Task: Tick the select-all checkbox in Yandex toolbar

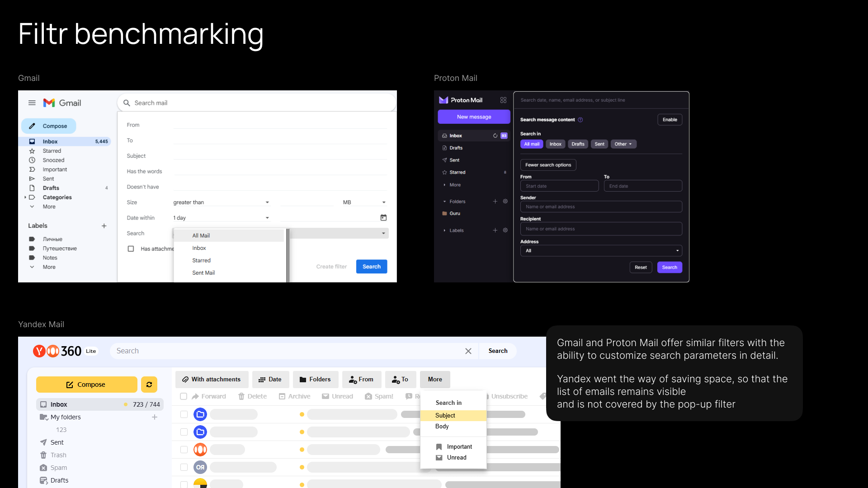Action: 184,396
